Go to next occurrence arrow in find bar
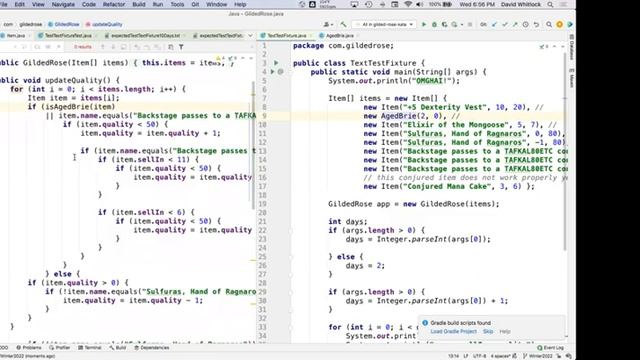Screen dimensions: 640x360 tap(113, 47)
